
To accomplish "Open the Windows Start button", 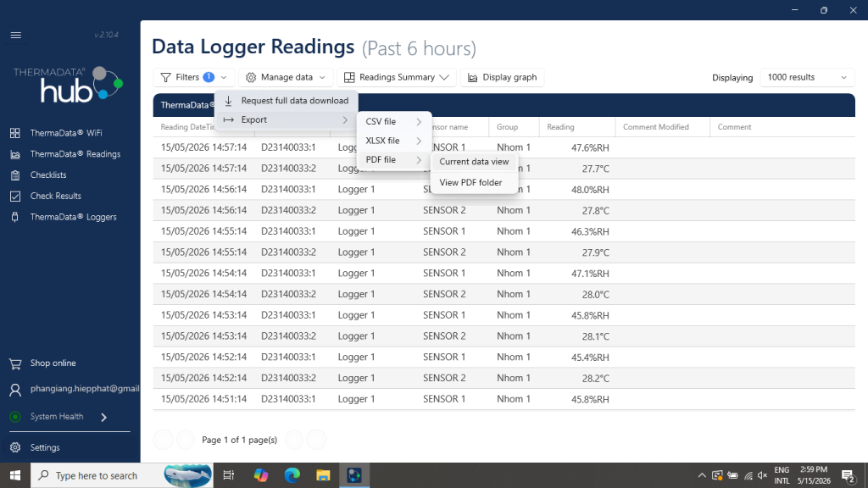I will pyautogui.click(x=15, y=475).
